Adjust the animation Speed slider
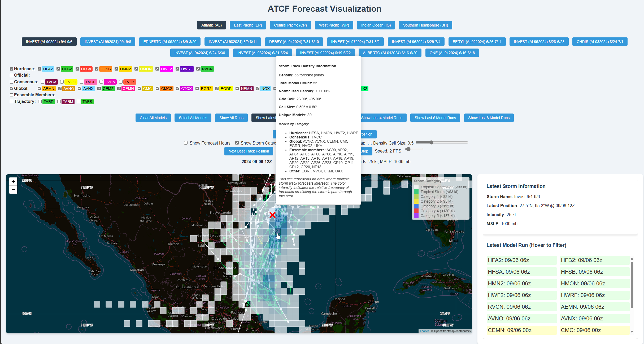 tap(414, 149)
